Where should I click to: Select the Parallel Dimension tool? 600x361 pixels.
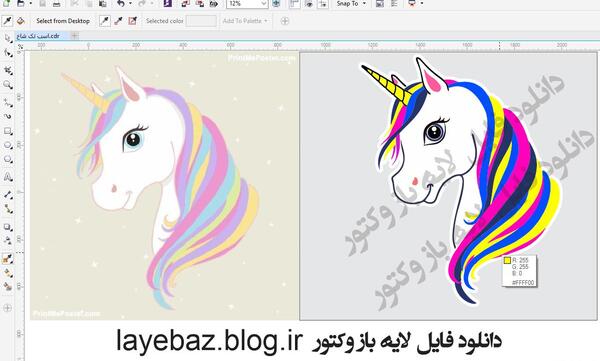coord(8,194)
